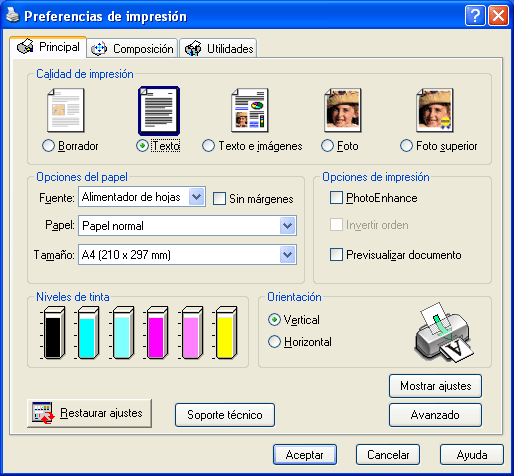Open the Utilidades tab
Screen dimensions: 514x476
219,49
